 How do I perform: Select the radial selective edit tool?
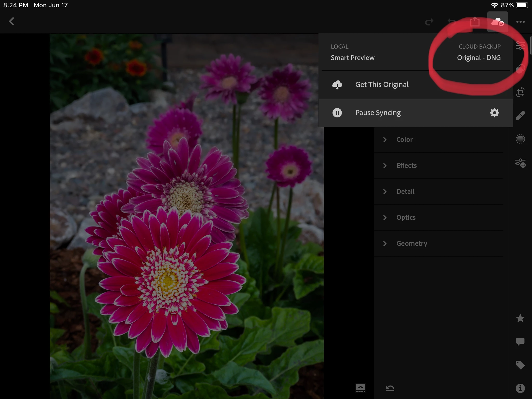pos(520,139)
